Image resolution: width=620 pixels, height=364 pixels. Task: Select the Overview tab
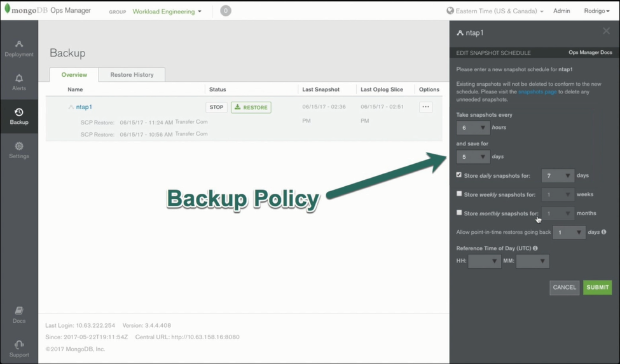coord(74,75)
